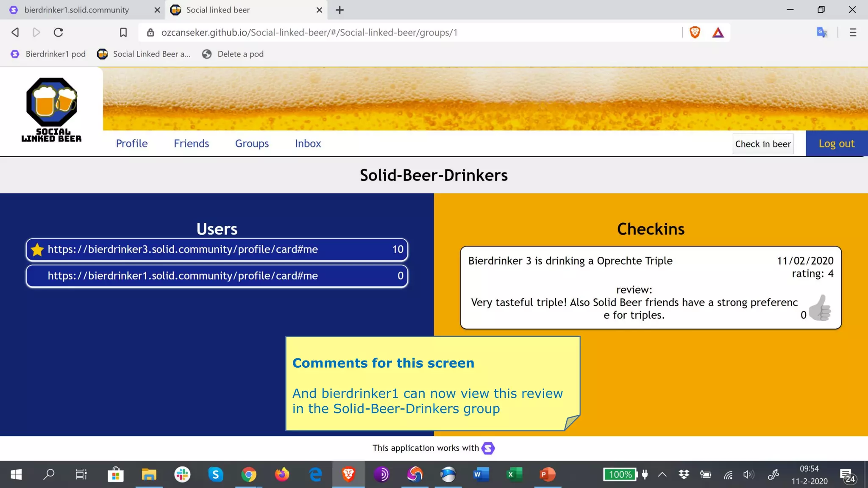Open Excel from taskbar
The width and height of the screenshot is (868, 488).
514,474
